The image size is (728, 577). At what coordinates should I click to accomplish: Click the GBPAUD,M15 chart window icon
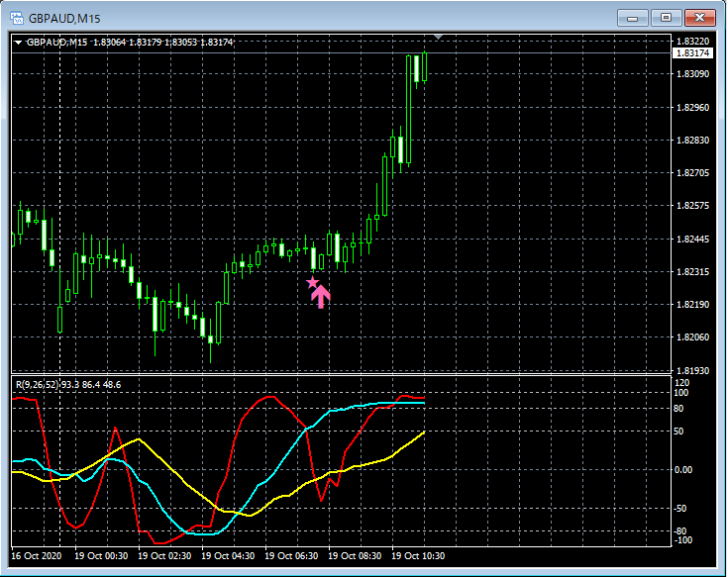pos(17,19)
